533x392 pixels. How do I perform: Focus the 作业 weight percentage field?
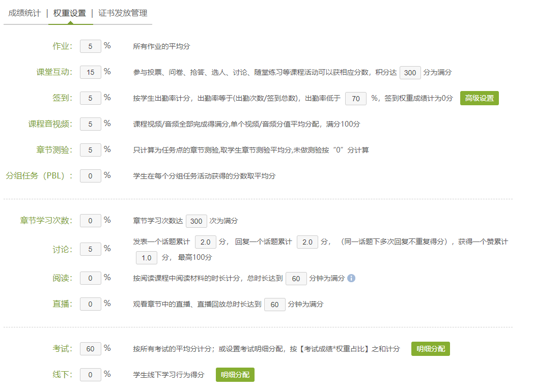(91, 46)
